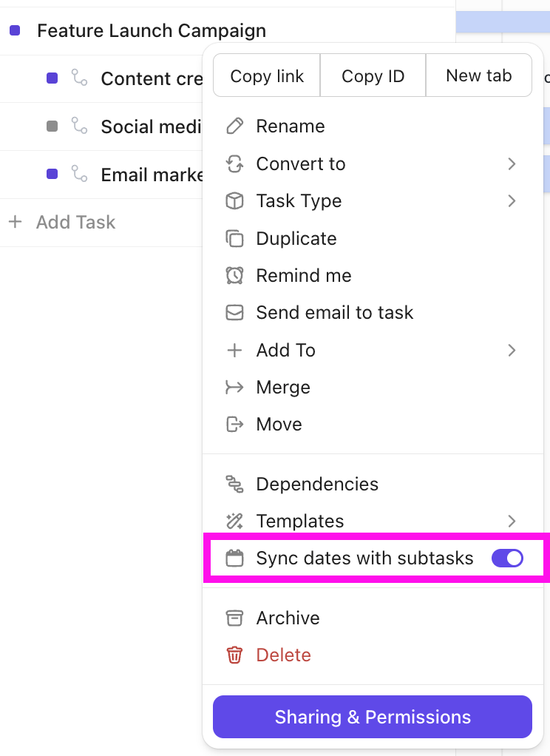Screen dimensions: 550x756
Task: Click subtask icon beside Social media row
Action: (80, 125)
